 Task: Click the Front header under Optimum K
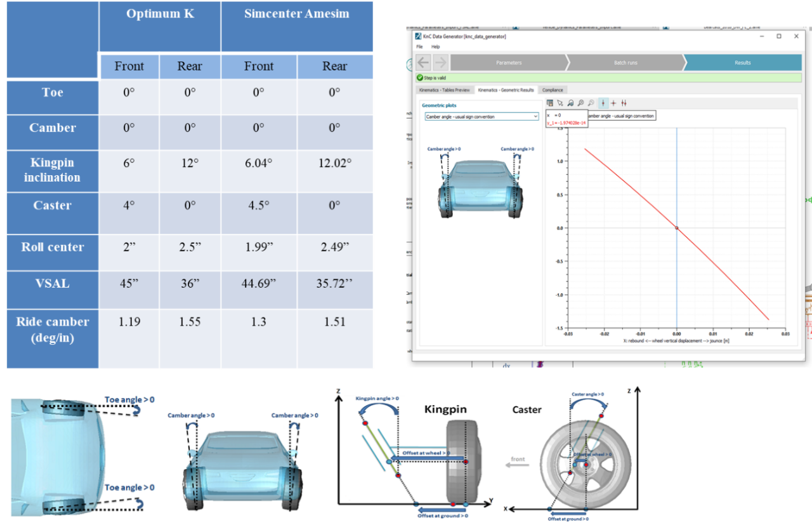click(129, 66)
